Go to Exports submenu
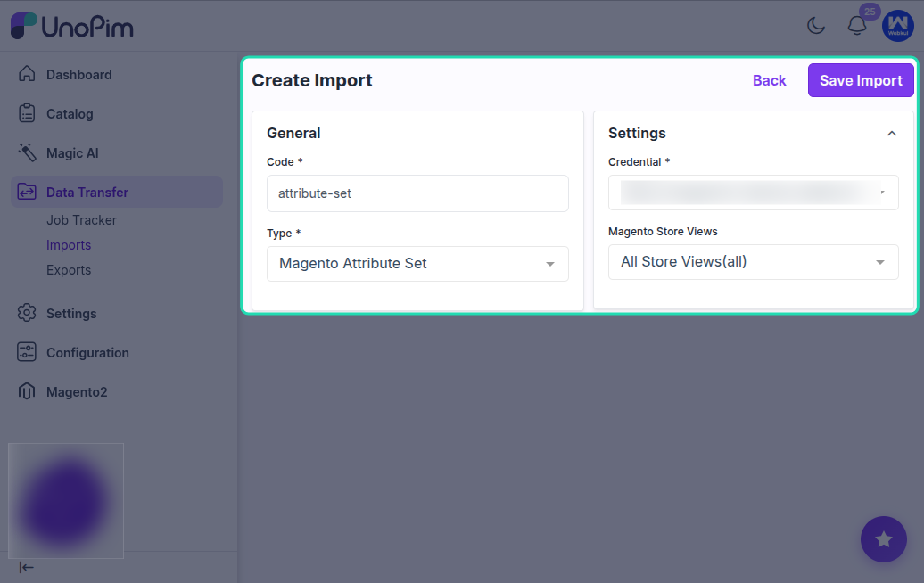The height and width of the screenshot is (583, 924). 69,270
